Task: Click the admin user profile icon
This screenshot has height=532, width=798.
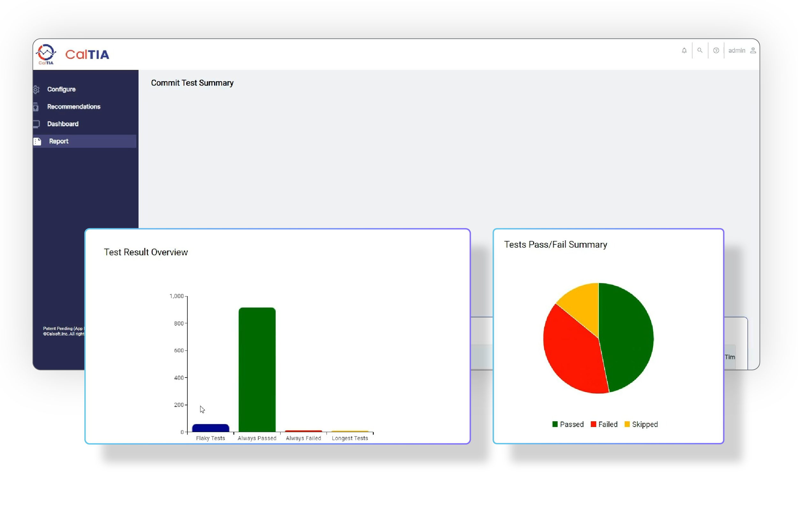Action: tap(753, 50)
